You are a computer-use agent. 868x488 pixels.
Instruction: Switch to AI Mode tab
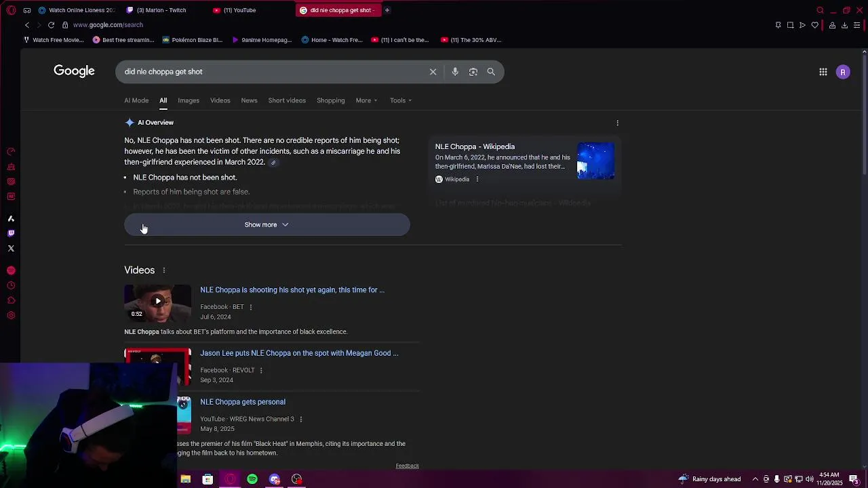(x=136, y=100)
